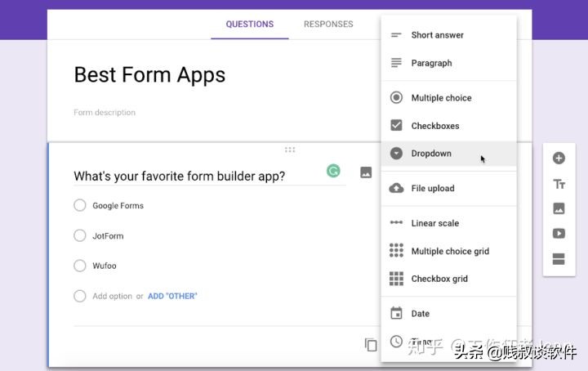Pick Dropdown question type
588x371 pixels.
coord(448,154)
